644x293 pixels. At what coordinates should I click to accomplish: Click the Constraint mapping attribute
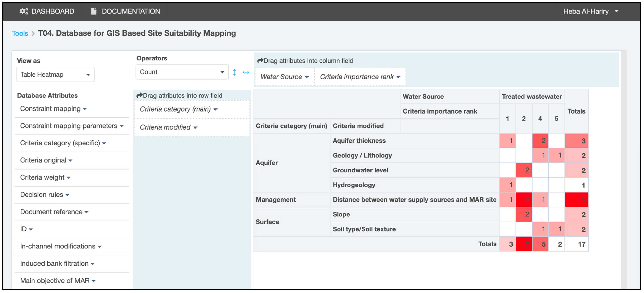tap(50, 109)
